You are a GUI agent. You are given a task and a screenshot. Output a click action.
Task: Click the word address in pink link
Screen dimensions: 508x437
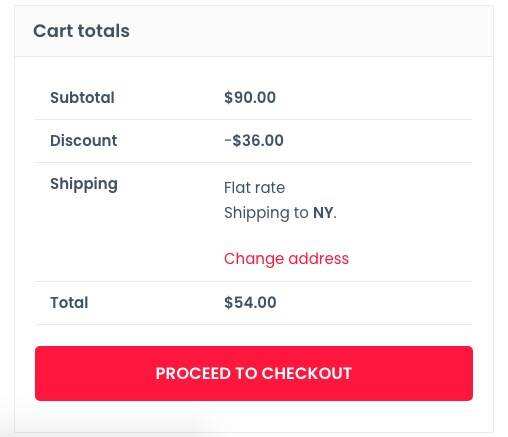pyautogui.click(x=319, y=259)
